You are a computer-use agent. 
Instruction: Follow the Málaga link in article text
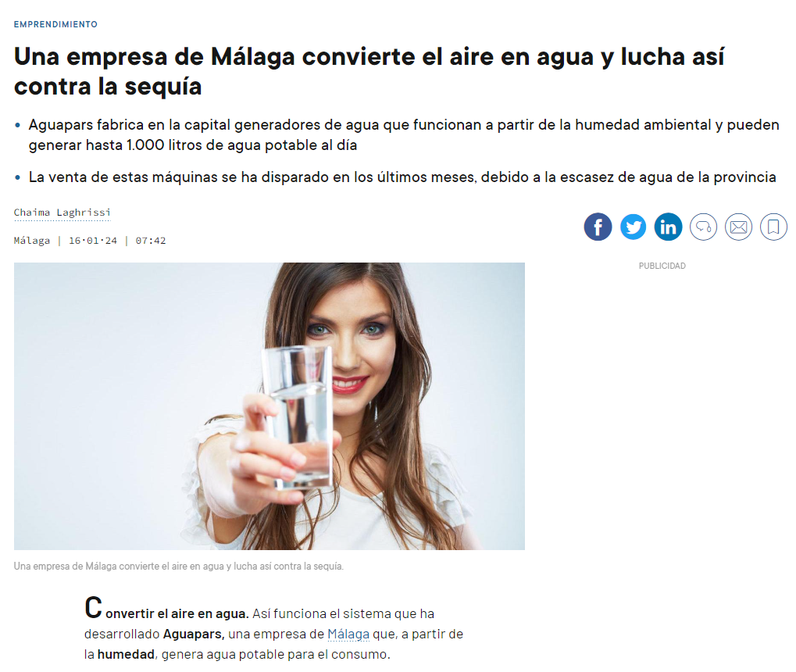pos(348,634)
